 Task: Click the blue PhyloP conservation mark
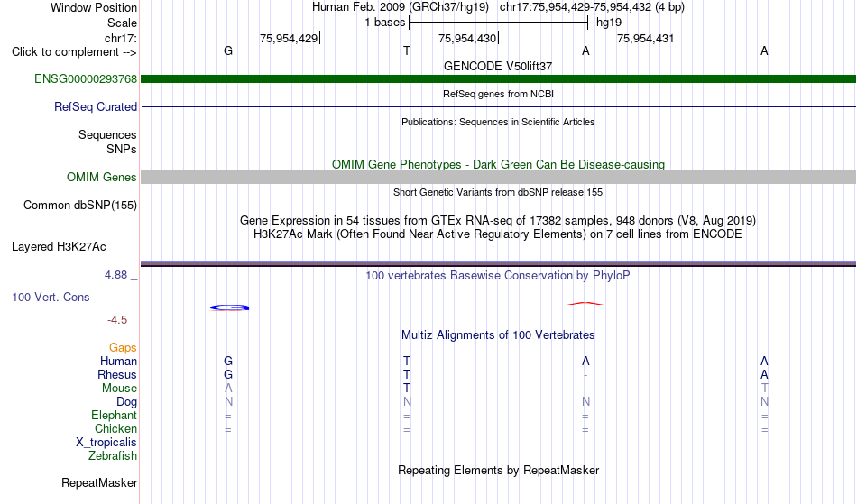[229, 308]
